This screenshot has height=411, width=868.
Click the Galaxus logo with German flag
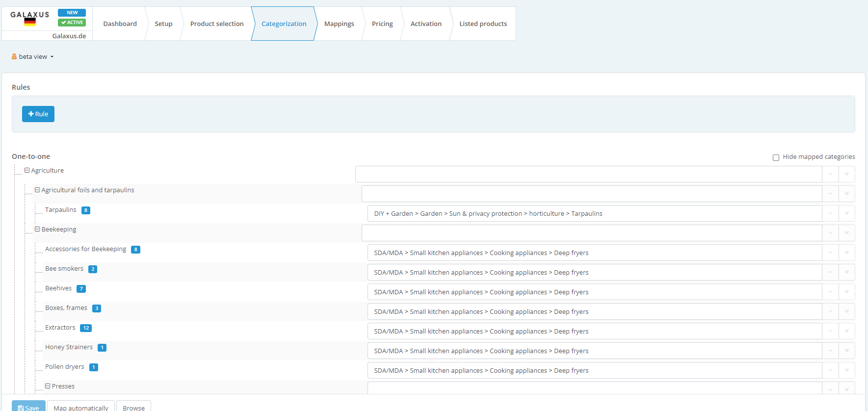[30, 18]
